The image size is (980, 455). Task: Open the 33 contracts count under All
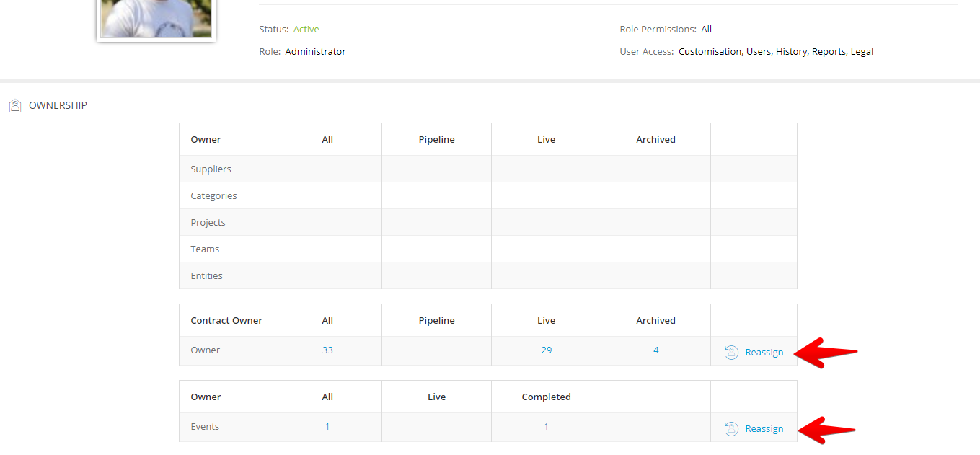[327, 350]
